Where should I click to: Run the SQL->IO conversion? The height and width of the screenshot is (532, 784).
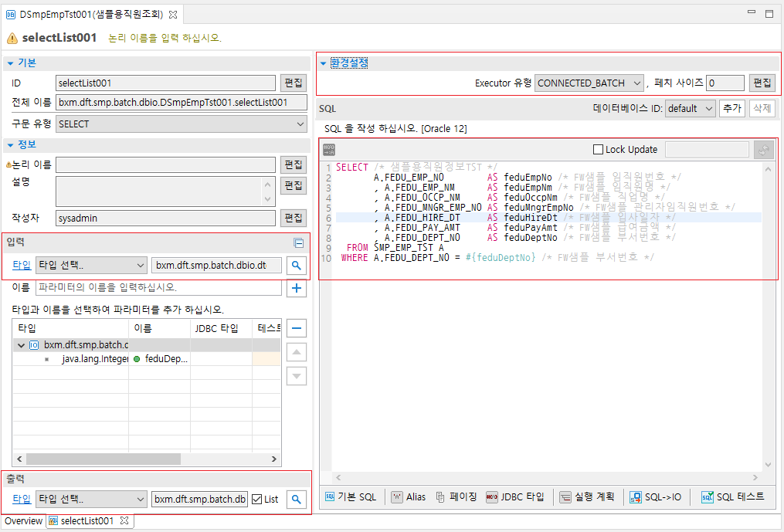pos(656,497)
